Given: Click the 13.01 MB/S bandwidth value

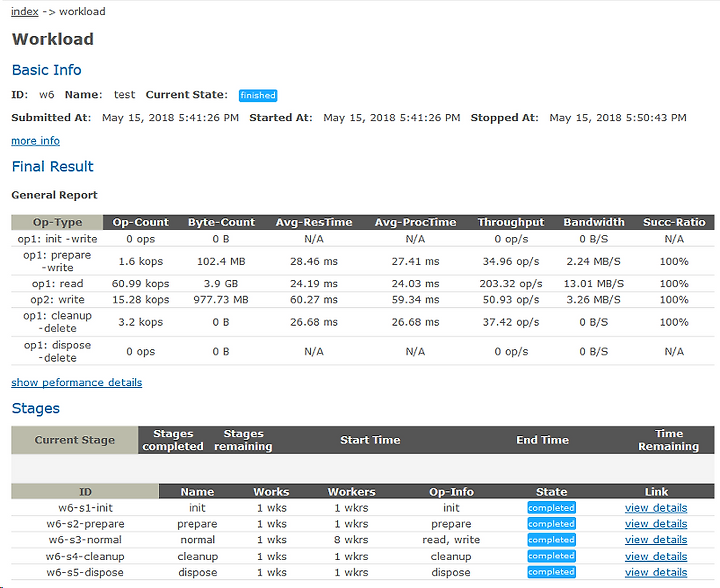Looking at the screenshot, I should pyautogui.click(x=594, y=284).
